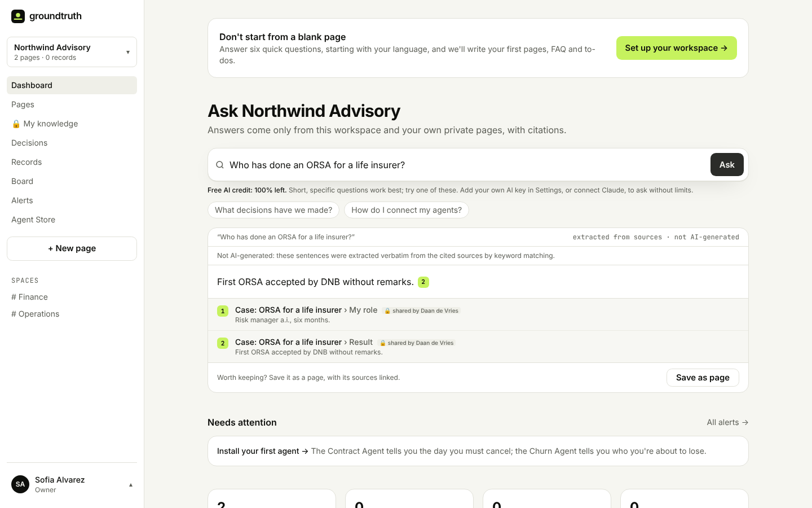Image resolution: width=812 pixels, height=508 pixels.
Task: Open Sofia Alvarez account menu arrow
Action: [131, 485]
